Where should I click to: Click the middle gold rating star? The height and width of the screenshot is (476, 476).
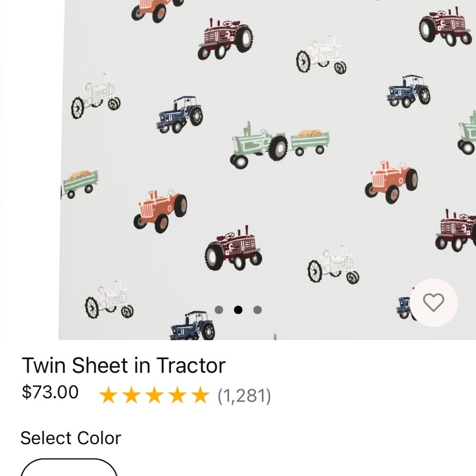pos(156,395)
